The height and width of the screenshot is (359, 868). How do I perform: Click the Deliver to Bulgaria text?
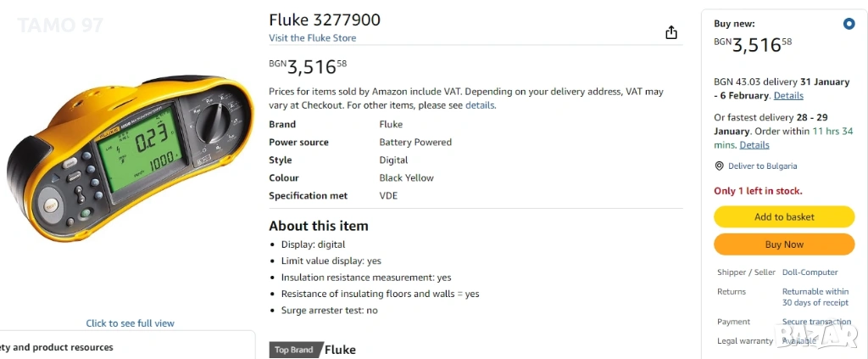[x=762, y=166]
